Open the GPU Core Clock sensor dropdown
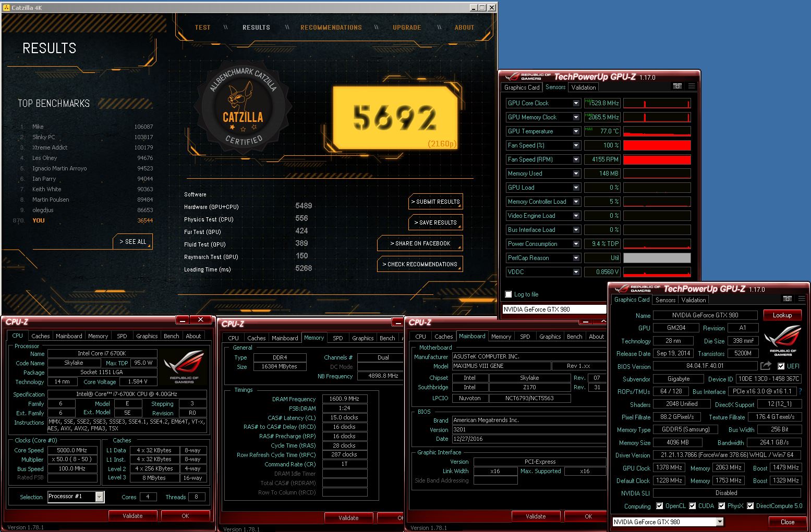The height and width of the screenshot is (532, 811). click(576, 103)
